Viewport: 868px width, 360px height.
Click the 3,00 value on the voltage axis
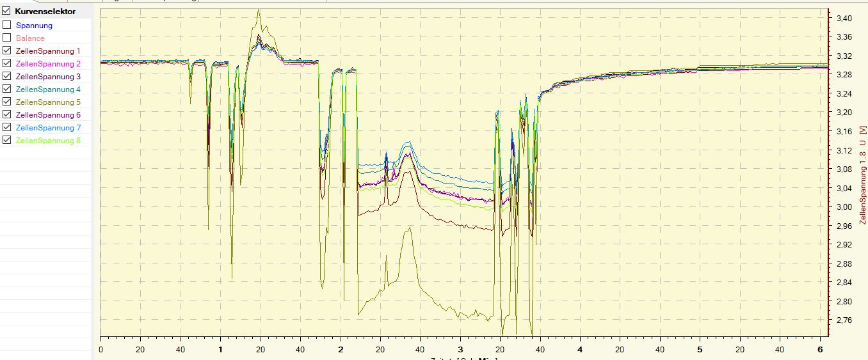(844, 207)
